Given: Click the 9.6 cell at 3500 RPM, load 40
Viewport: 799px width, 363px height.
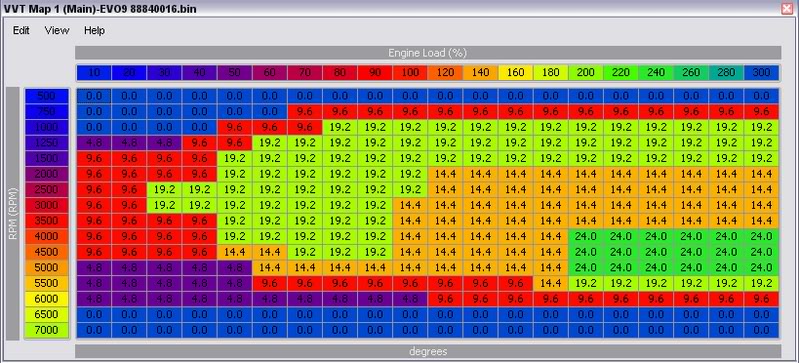Looking at the screenshot, I should 199,221.
